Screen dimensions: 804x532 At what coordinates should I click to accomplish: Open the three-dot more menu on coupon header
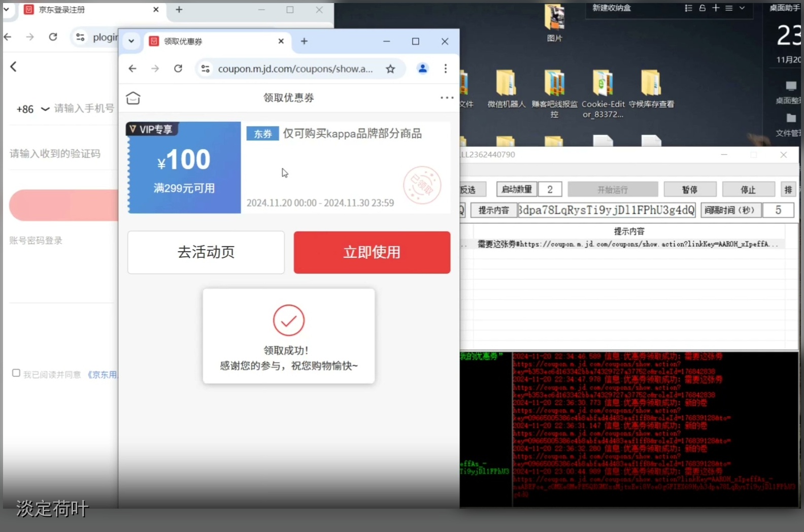coord(447,98)
